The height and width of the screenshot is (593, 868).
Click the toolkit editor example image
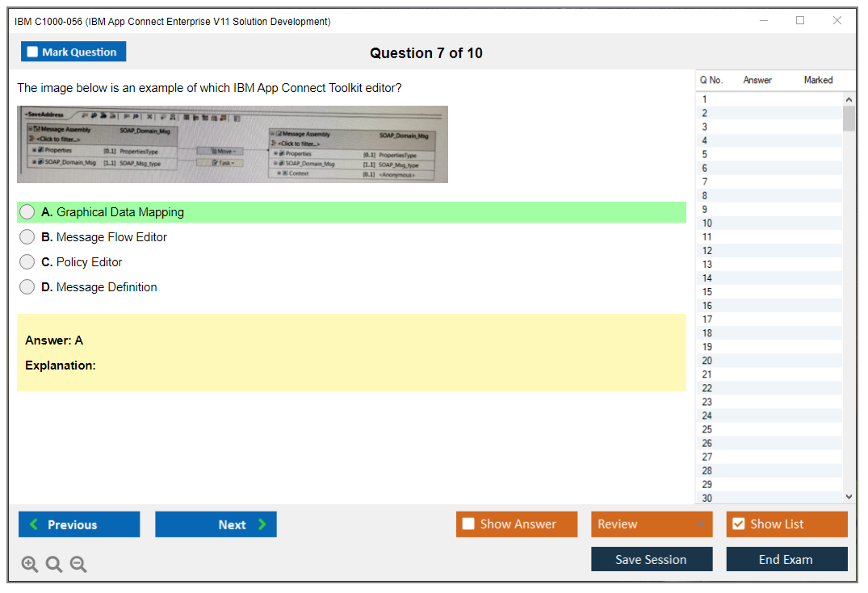coord(233,144)
